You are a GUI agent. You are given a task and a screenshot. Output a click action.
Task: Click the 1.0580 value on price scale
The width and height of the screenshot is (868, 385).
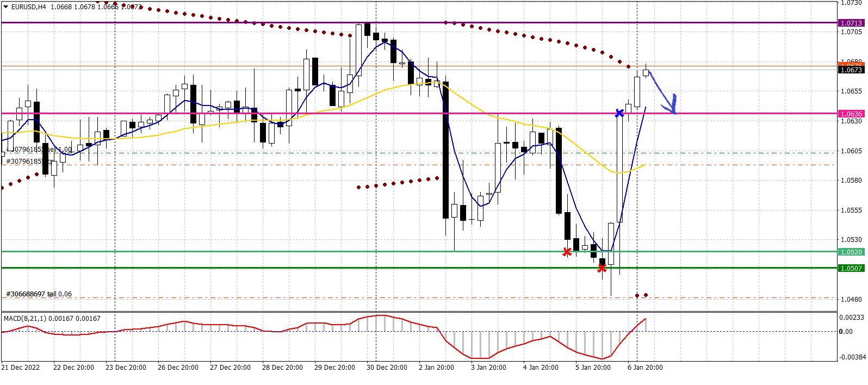tap(851, 181)
